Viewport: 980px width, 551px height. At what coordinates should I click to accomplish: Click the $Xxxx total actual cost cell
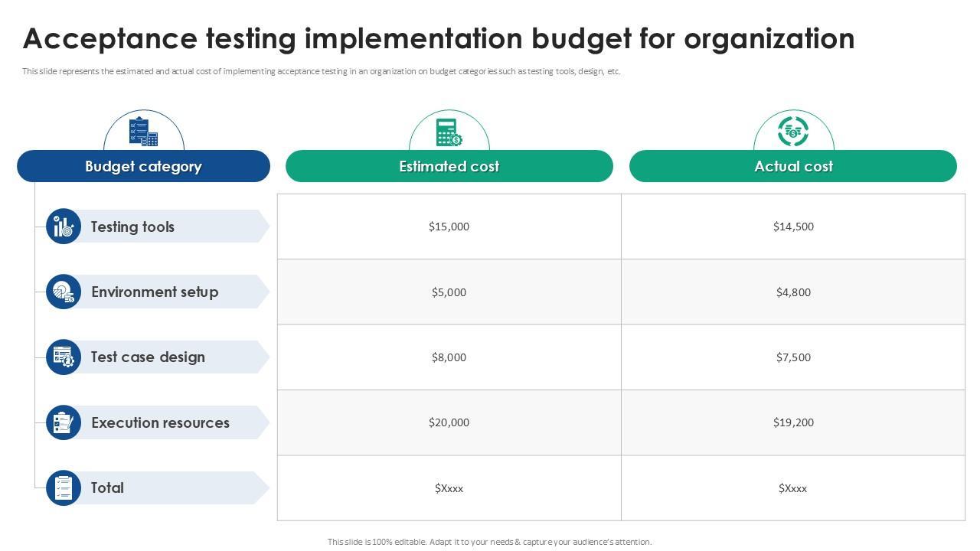click(x=793, y=488)
